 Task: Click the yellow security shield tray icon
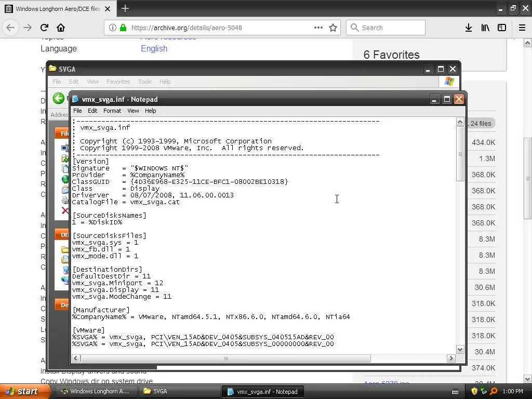tap(474, 391)
